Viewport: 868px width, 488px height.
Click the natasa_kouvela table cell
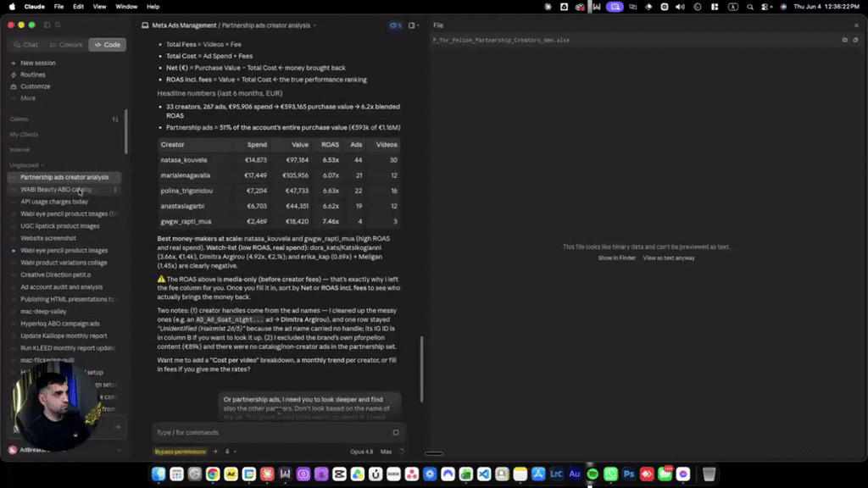tap(184, 160)
